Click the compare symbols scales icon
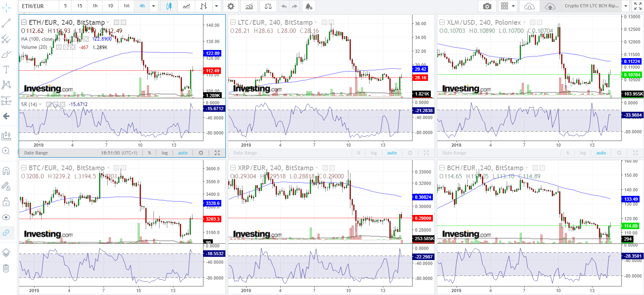 [x=268, y=6]
